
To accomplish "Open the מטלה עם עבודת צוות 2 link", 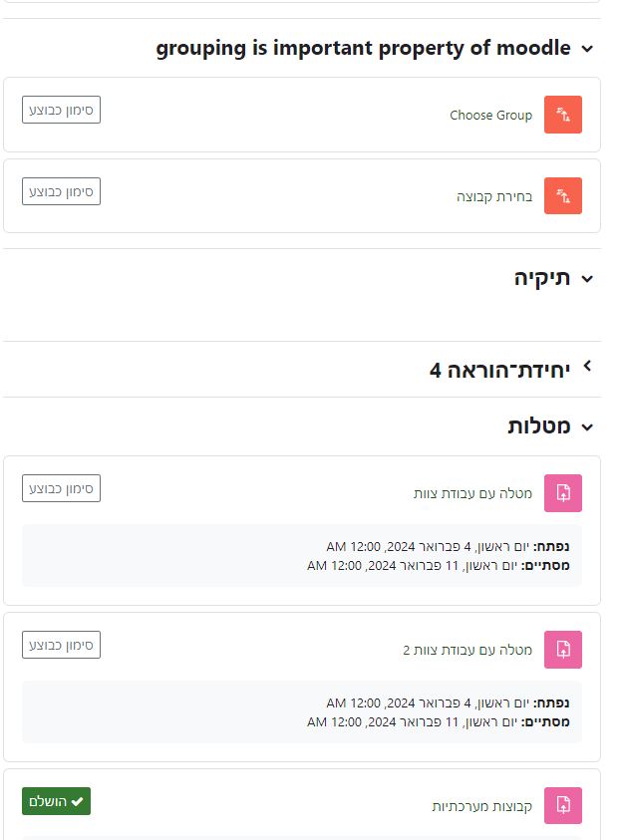I will point(467,651).
